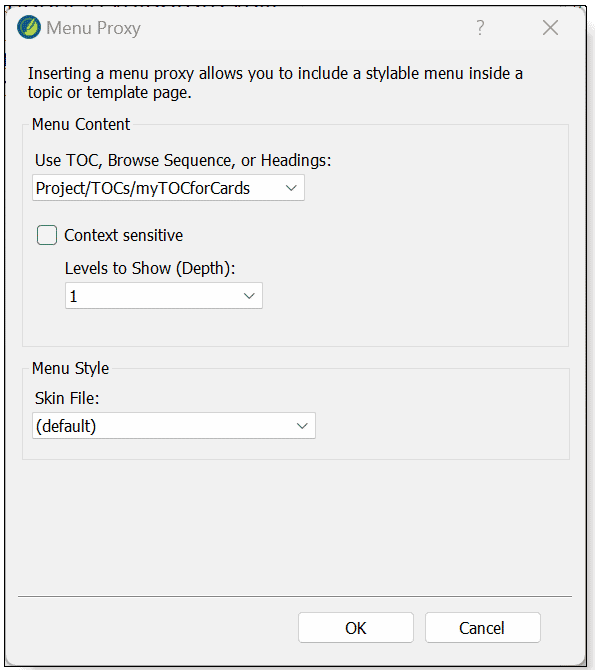Expand the TOC selection dropdown arrow

tap(291, 188)
